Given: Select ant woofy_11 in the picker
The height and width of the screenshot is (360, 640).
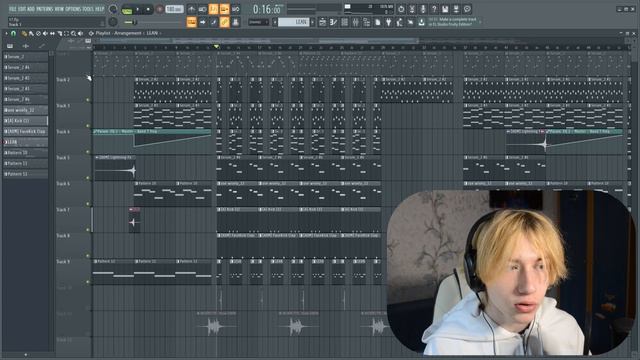Looking at the screenshot, I should (x=25, y=110).
